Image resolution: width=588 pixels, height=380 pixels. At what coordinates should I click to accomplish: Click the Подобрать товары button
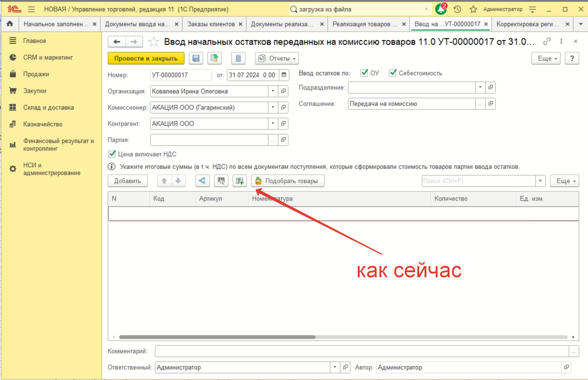(x=288, y=181)
